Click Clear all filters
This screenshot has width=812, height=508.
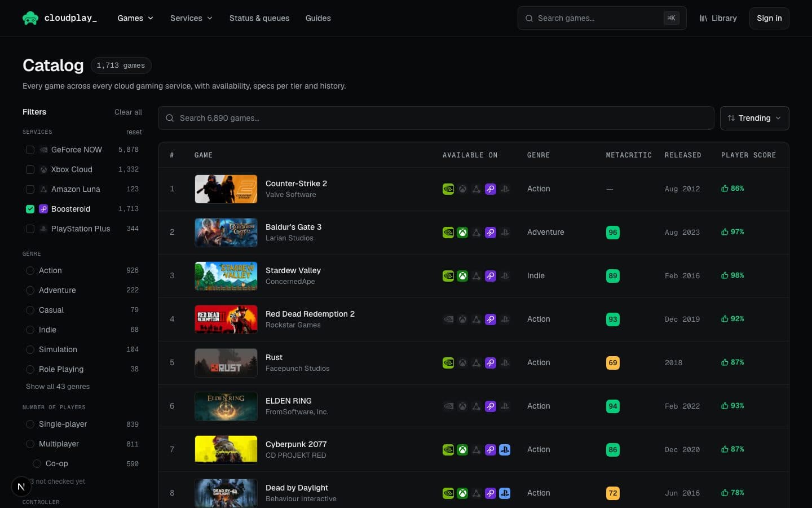[x=128, y=112]
